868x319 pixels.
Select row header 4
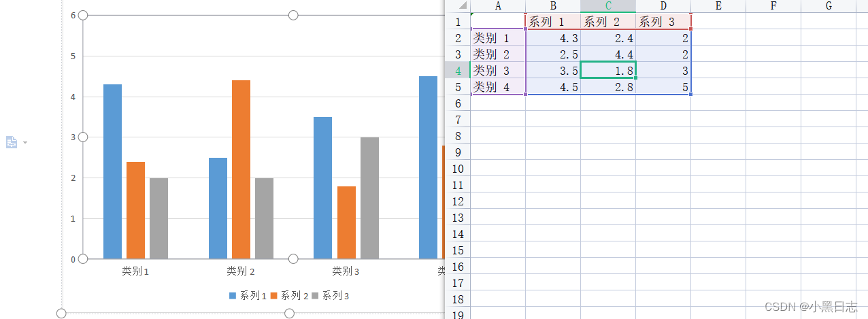(x=458, y=70)
